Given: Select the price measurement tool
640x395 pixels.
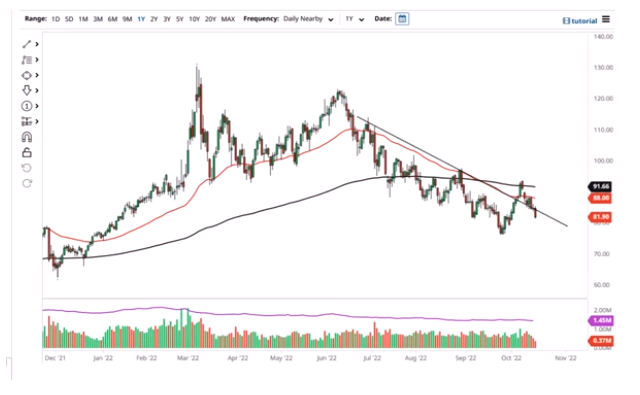Looking at the screenshot, I should [27, 122].
